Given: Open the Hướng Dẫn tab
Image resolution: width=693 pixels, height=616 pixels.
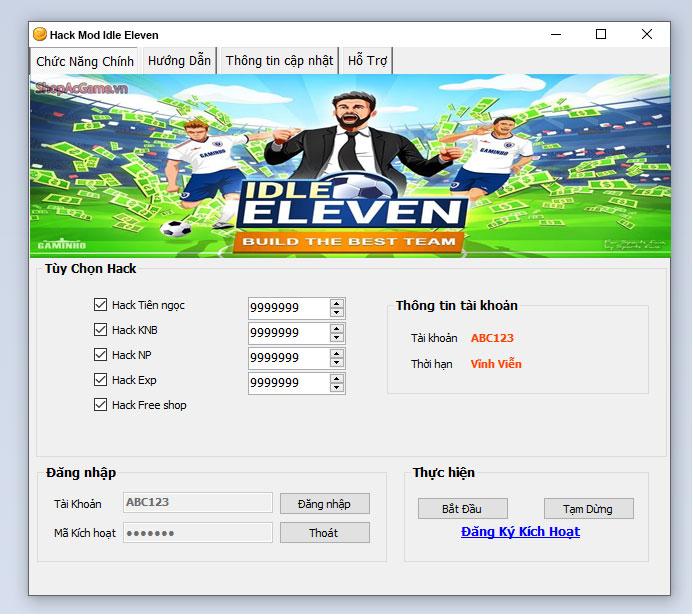Looking at the screenshot, I should tap(179, 61).
